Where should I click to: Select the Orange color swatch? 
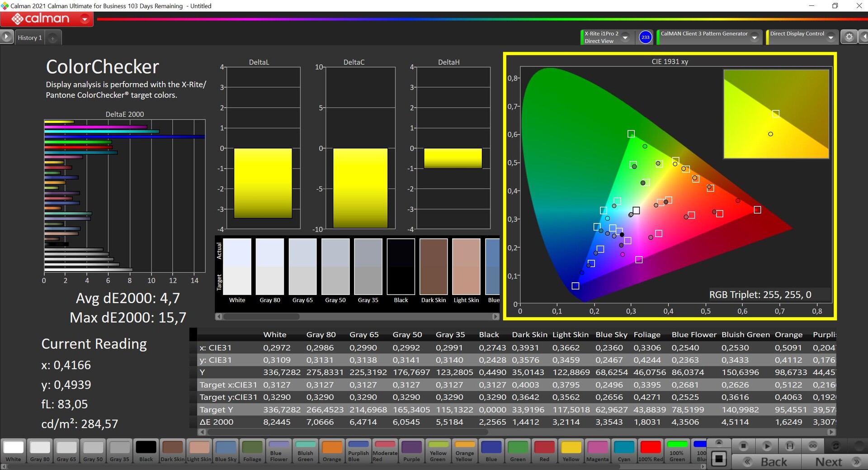coord(332,451)
